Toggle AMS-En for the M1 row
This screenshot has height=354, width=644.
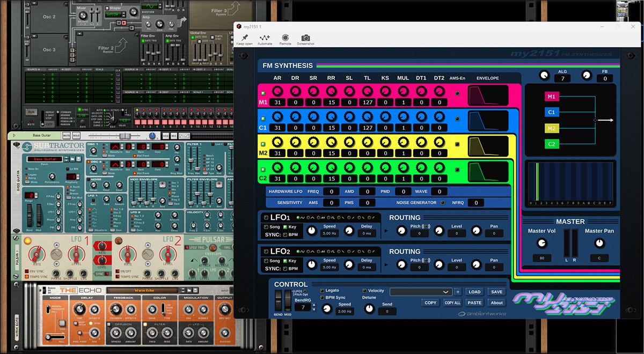coord(457,93)
